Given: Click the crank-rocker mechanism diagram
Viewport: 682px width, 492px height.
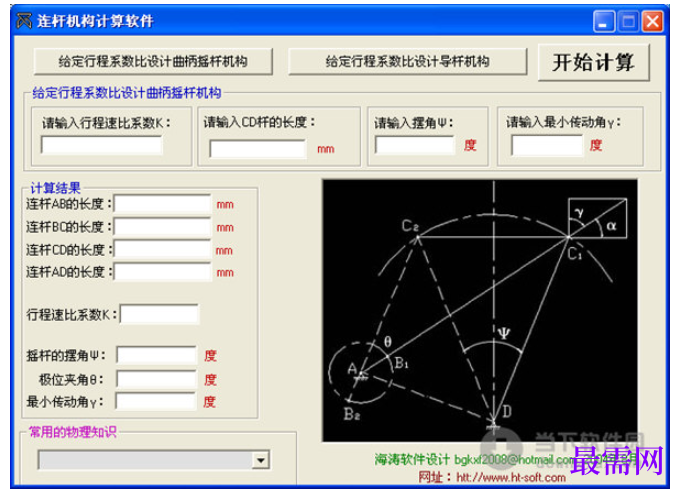Looking at the screenshot, I should tap(480, 310).
